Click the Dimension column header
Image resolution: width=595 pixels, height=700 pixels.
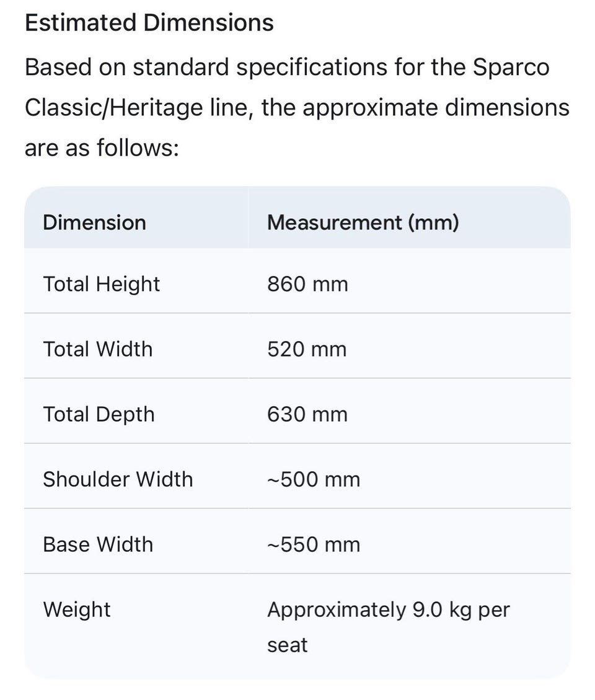pyautogui.click(x=95, y=223)
